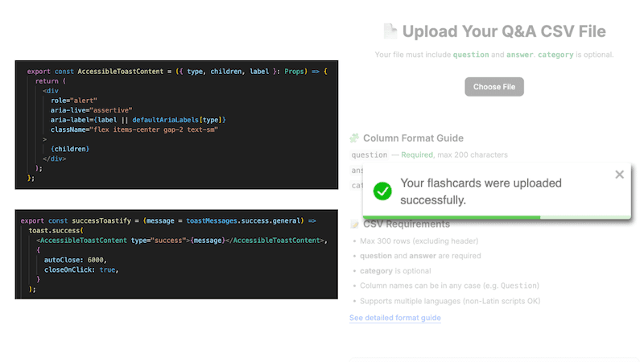644x362 pixels.
Task: Click the file icon beside Upload heading
Action: point(390,31)
